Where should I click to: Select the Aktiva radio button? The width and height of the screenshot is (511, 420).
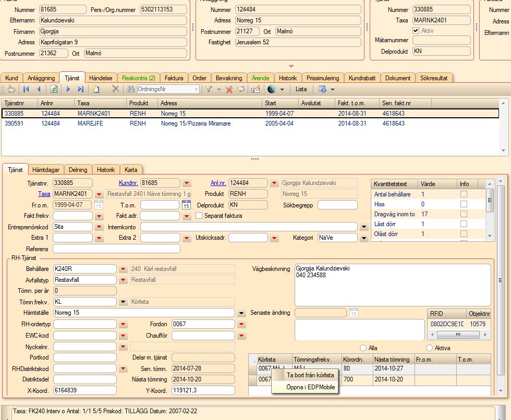[430, 348]
